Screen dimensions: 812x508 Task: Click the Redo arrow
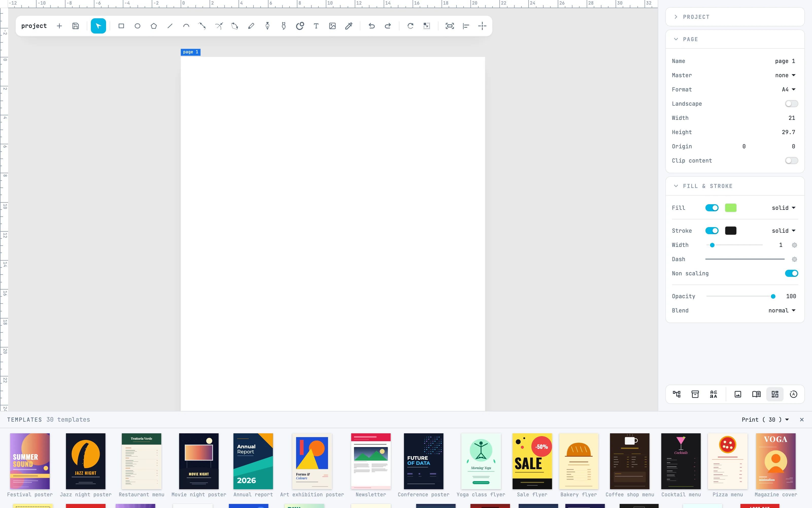coord(387,26)
